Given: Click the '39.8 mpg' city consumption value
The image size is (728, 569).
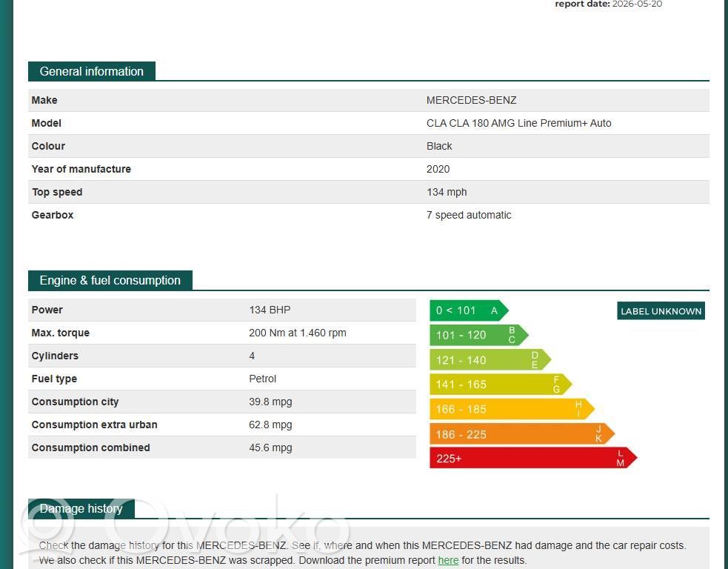Looking at the screenshot, I should [270, 402].
